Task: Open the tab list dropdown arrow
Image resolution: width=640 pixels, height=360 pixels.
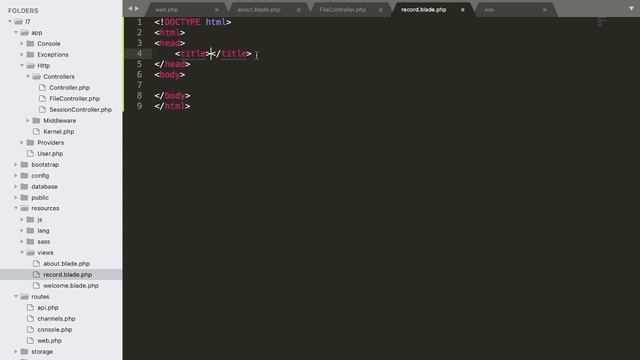Action: click(x=631, y=9)
